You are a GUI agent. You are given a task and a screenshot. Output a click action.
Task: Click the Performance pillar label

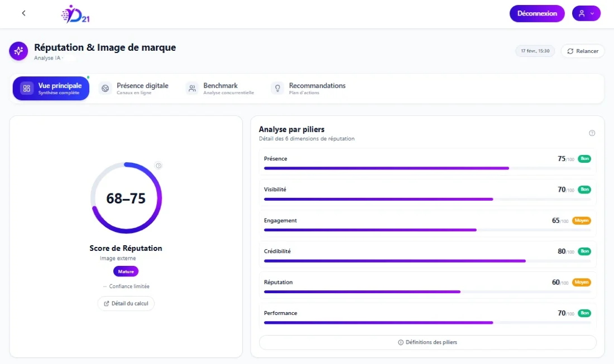click(280, 313)
